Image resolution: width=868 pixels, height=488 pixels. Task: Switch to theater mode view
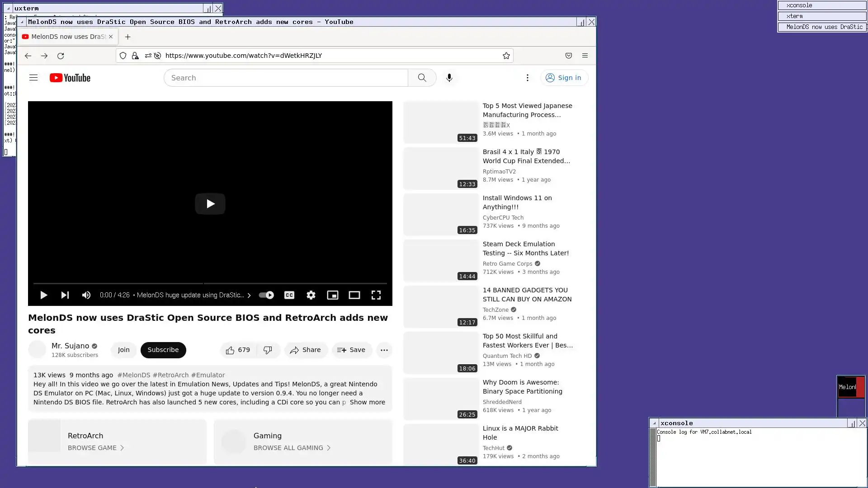pos(354,295)
